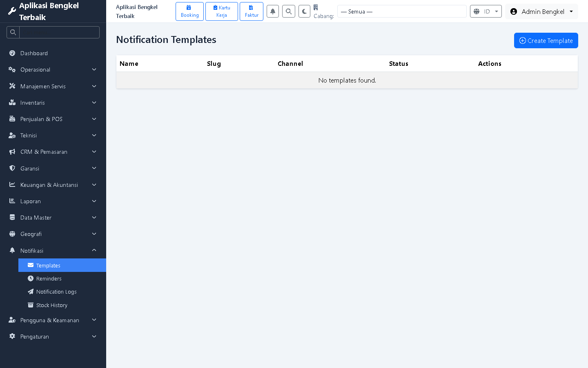Screen dimensions: 588x368
Task: Click the Operasional gears icon
Action: (12, 70)
